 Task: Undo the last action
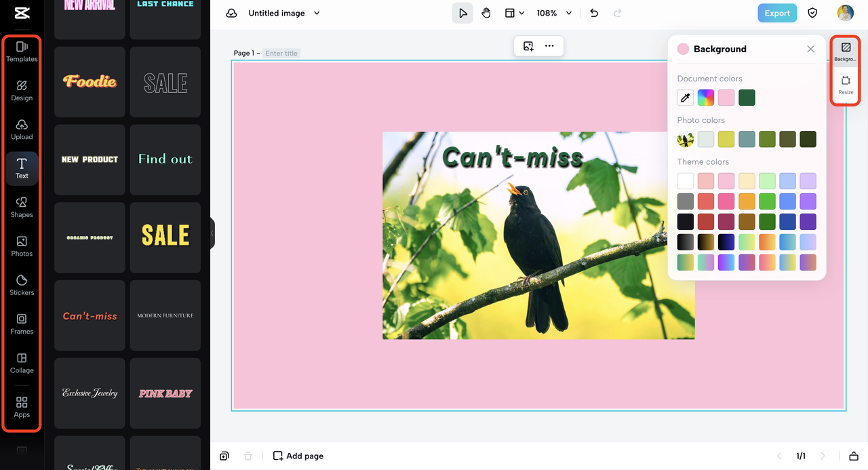click(x=594, y=13)
